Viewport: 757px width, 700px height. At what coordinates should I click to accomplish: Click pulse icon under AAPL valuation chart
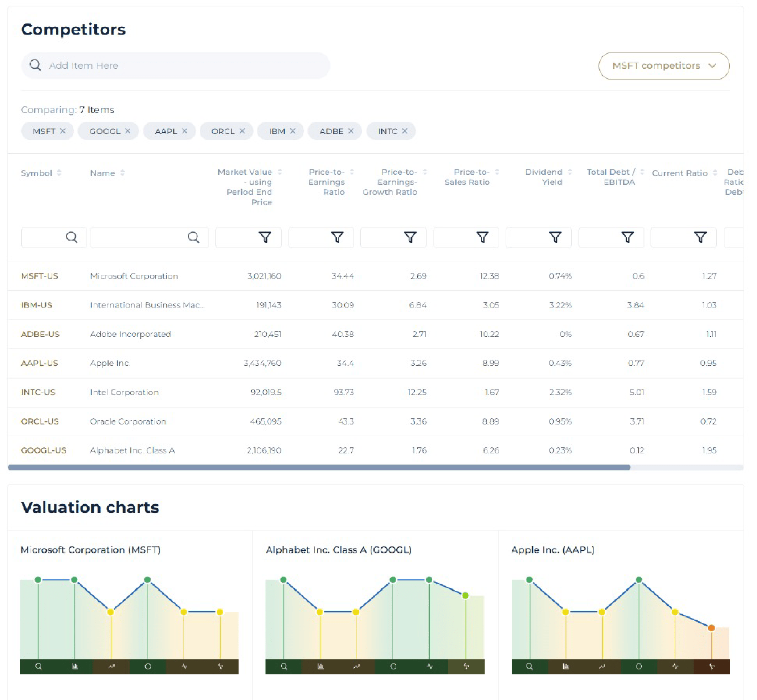click(675, 667)
